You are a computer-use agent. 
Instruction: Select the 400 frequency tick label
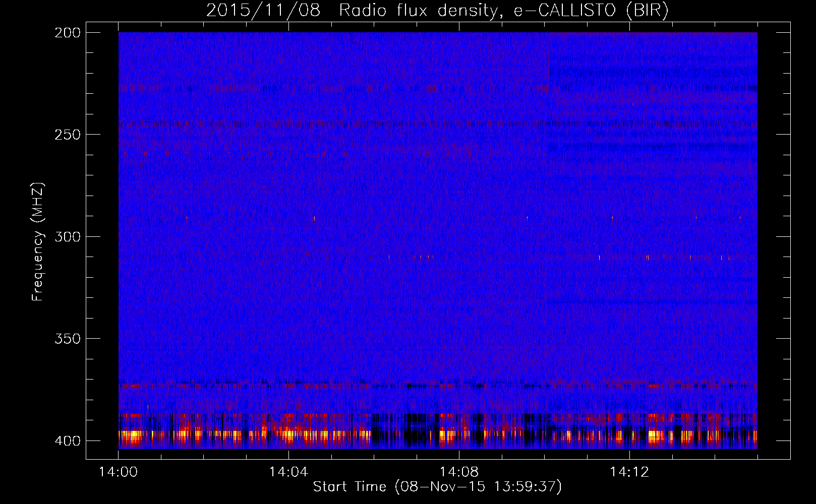pos(67,440)
